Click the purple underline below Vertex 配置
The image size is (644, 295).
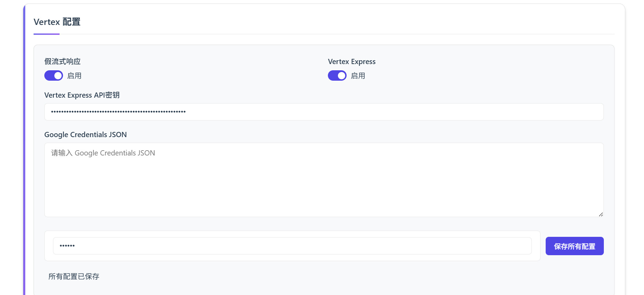(x=46, y=34)
